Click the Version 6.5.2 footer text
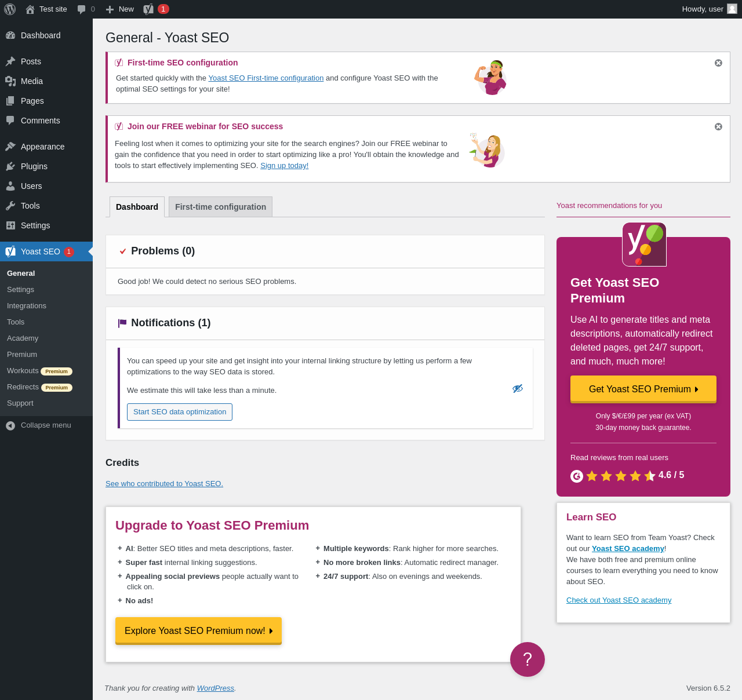The image size is (742, 700). (x=708, y=688)
